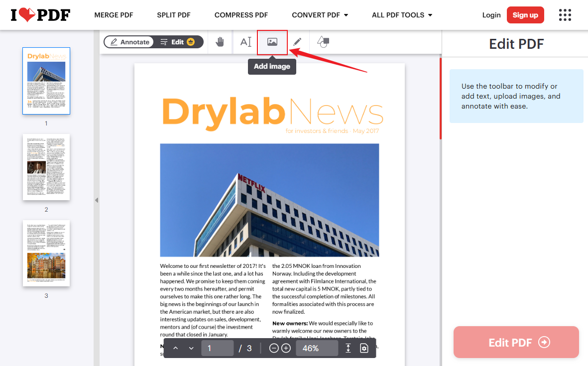Select the hand pan tool
The height and width of the screenshot is (366, 588).
[x=220, y=42]
